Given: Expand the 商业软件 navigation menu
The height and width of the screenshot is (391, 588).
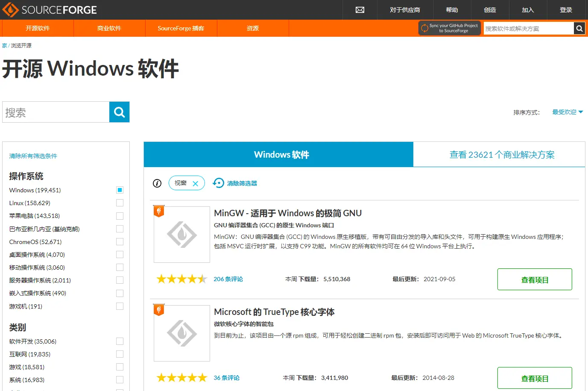Looking at the screenshot, I should coord(109,28).
